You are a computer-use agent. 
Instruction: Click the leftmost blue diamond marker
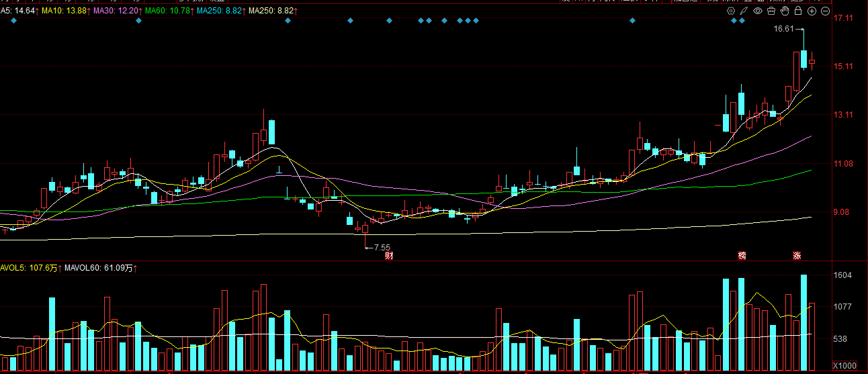pos(13,21)
